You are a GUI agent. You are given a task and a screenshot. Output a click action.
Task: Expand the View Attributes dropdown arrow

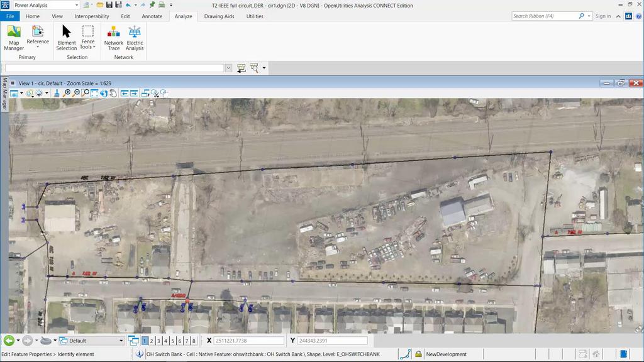(21, 94)
